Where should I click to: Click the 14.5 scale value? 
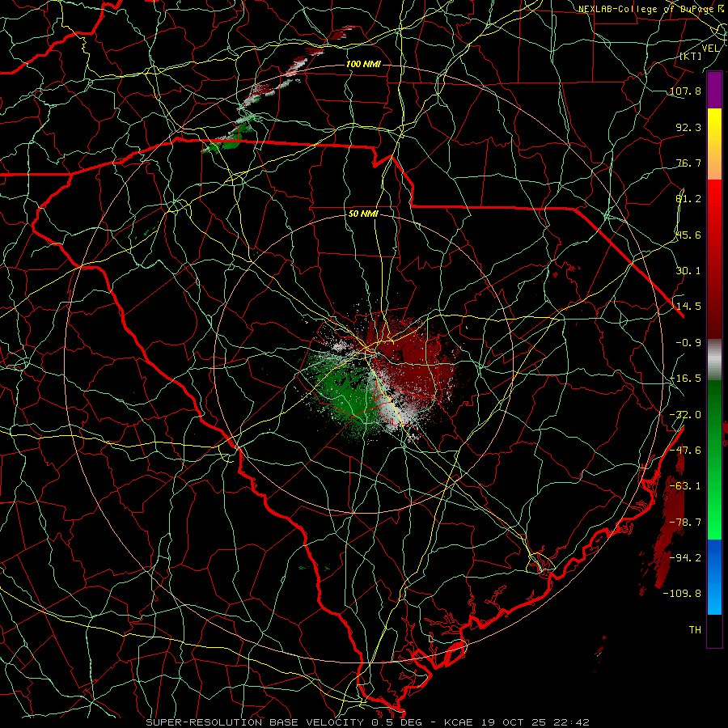[x=688, y=307]
